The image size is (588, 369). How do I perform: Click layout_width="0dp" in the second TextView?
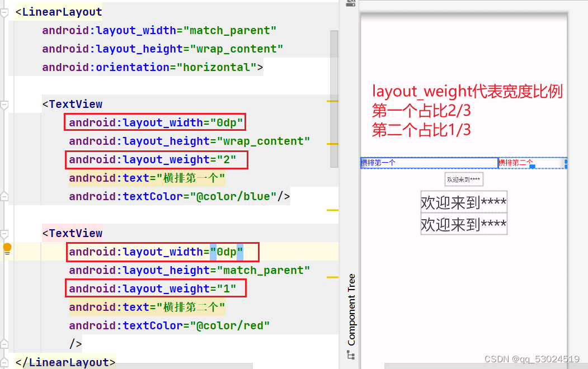pos(156,252)
